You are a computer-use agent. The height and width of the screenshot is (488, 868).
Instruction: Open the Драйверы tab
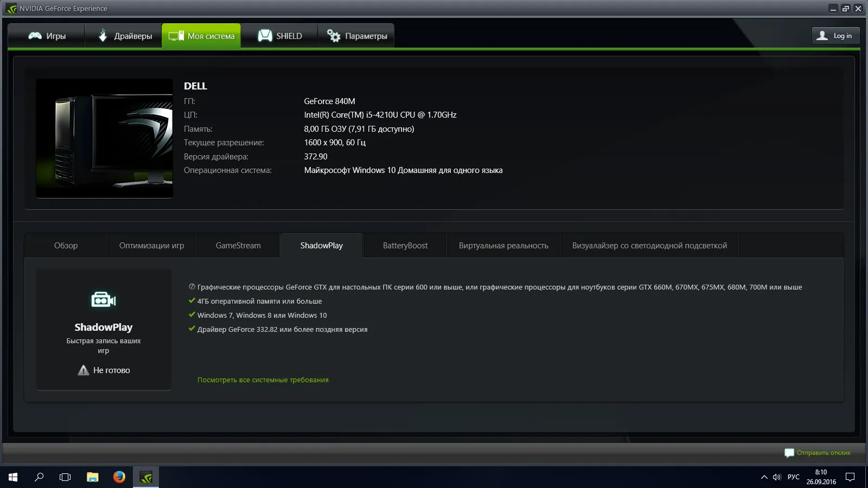(124, 36)
